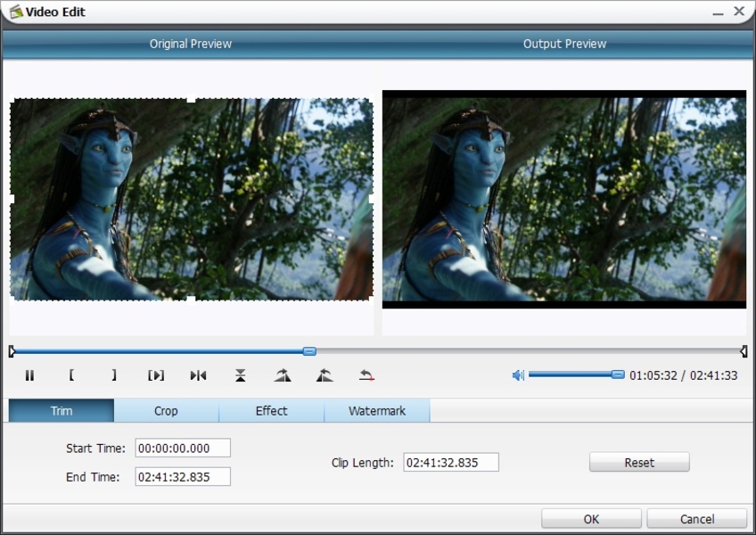Click the vertical flip icon
This screenshot has height=535, width=756.
[x=241, y=375]
